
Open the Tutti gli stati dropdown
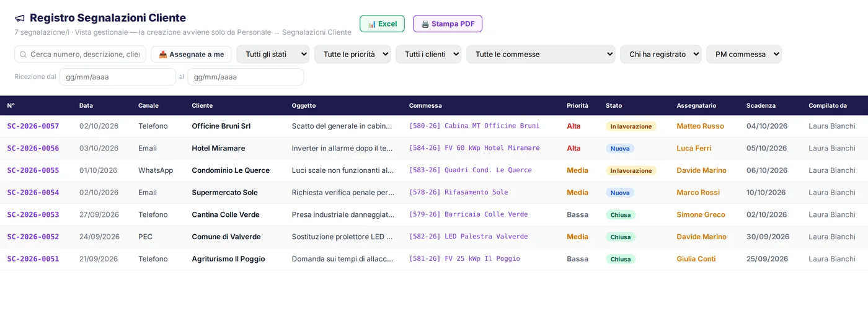tap(273, 55)
